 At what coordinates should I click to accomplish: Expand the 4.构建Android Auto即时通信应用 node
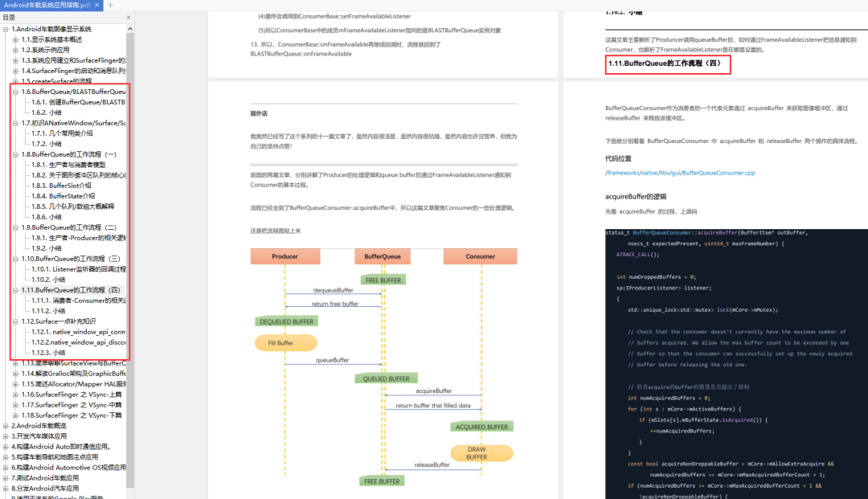click(x=6, y=447)
